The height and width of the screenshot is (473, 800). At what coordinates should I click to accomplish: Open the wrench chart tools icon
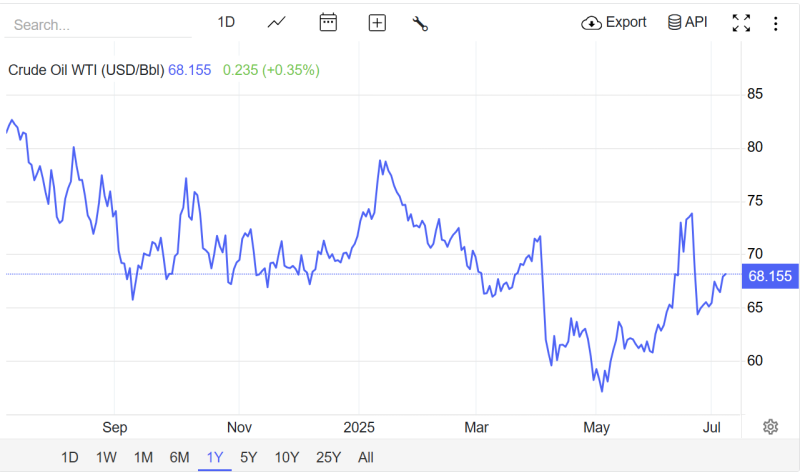[x=420, y=23]
